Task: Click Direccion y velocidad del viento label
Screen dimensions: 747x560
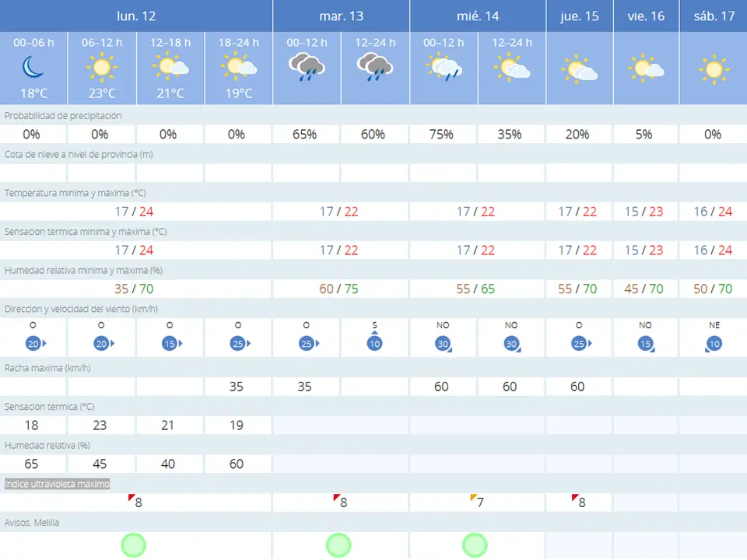Action: click(x=81, y=309)
